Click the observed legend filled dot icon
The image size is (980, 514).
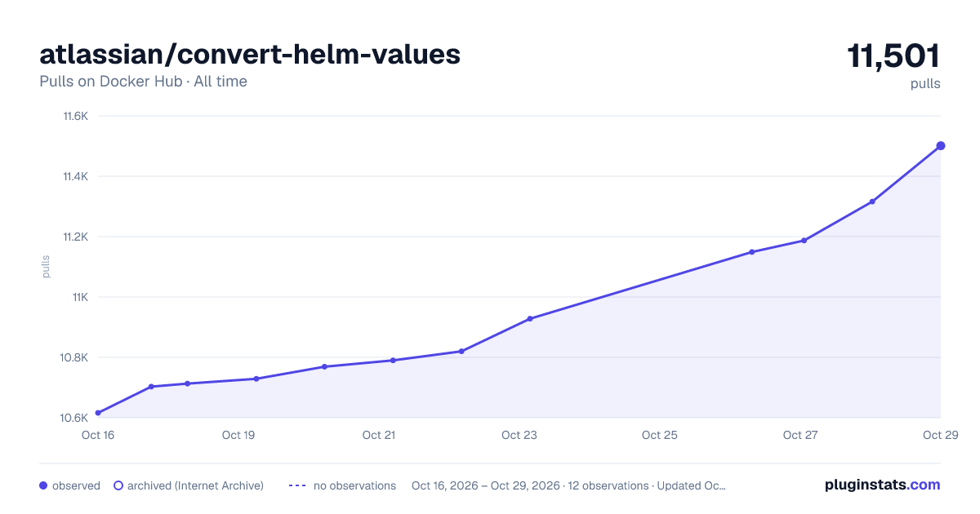tap(43, 485)
